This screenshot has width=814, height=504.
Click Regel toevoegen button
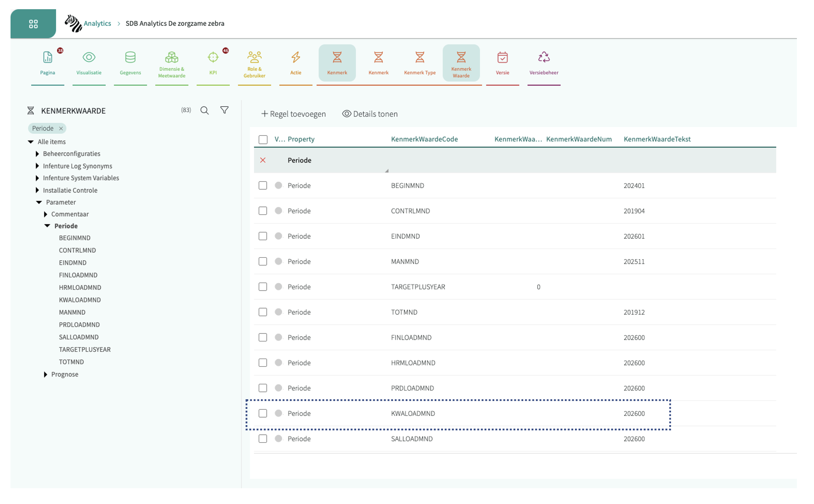click(x=293, y=114)
